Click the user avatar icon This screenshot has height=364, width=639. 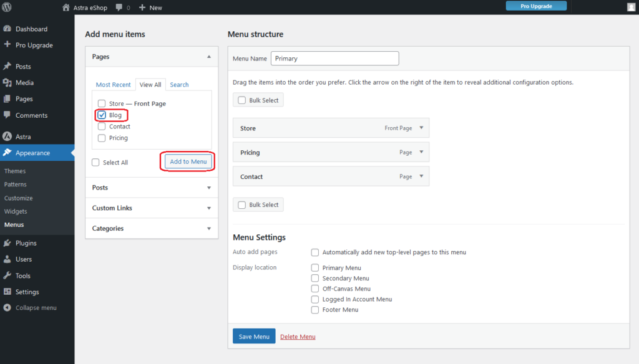click(x=631, y=7)
